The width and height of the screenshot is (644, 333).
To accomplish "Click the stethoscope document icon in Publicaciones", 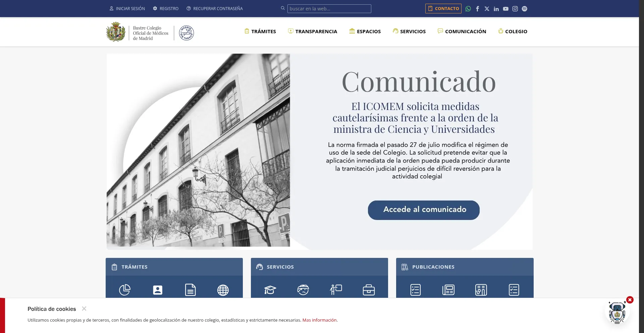I will pyautogui.click(x=481, y=290).
